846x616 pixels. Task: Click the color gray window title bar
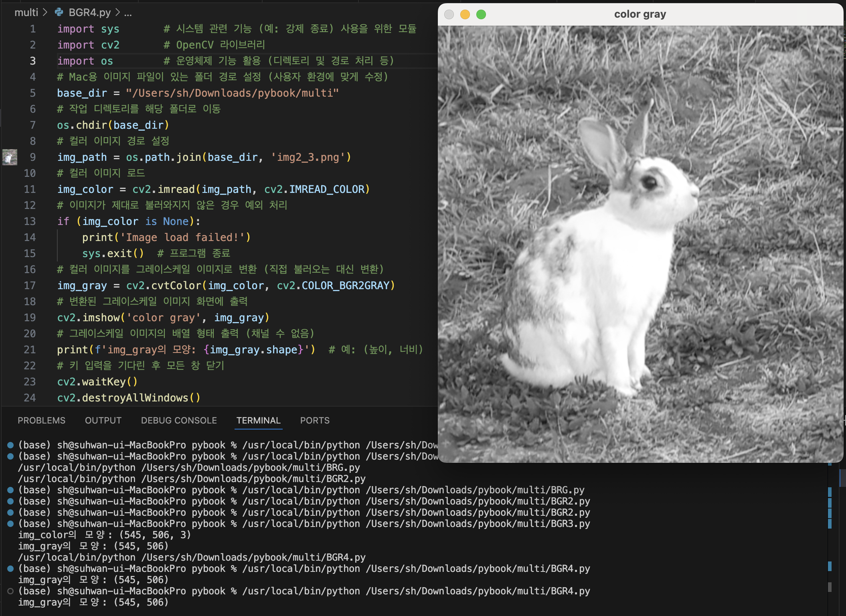point(640,14)
